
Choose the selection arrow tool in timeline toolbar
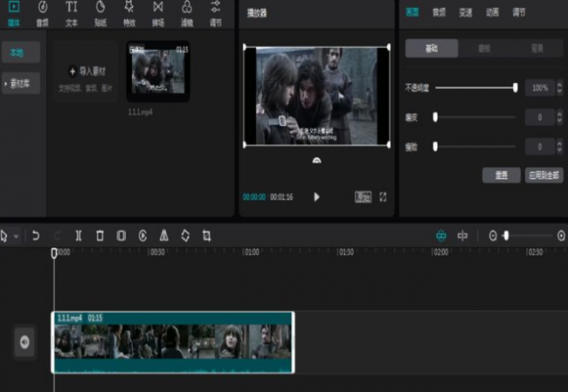pos(4,236)
